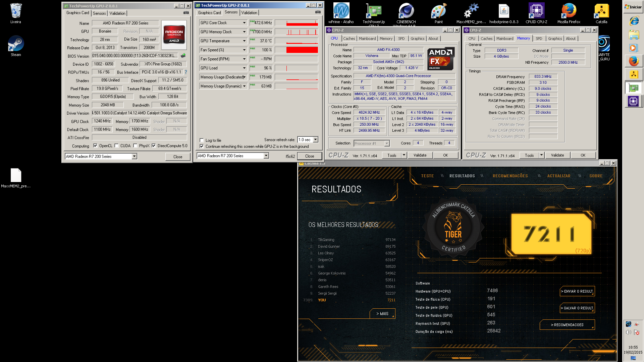Switch to Catzilla via the taskbar button
The image size is (644, 362).
click(x=634, y=74)
